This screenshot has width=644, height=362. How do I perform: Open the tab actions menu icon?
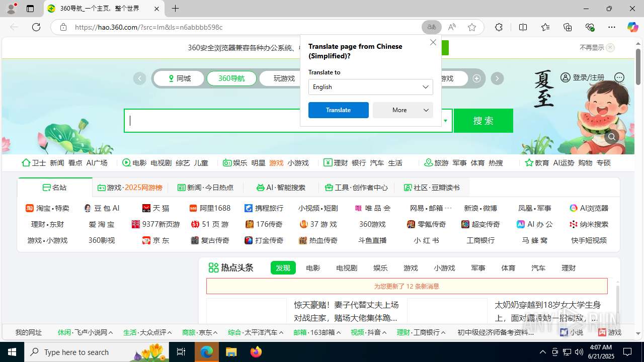click(x=30, y=9)
